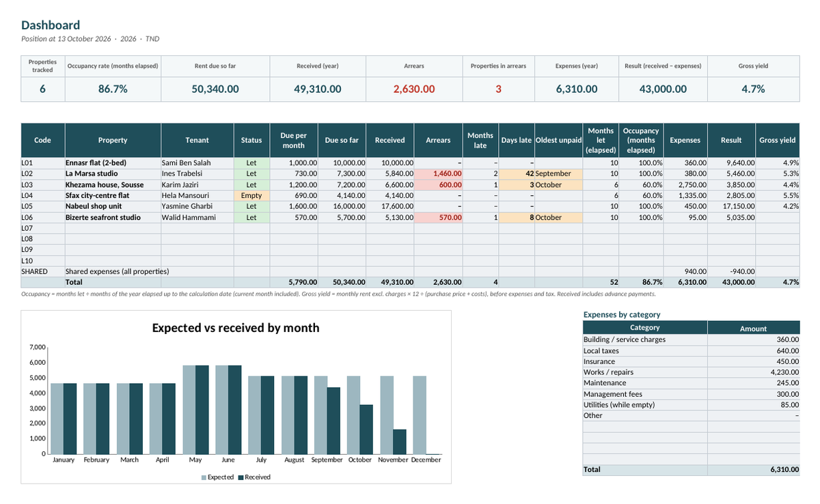Click the Sfax city-centre flat cell
Image resolution: width=820 pixels, height=504 pixels.
(112, 195)
